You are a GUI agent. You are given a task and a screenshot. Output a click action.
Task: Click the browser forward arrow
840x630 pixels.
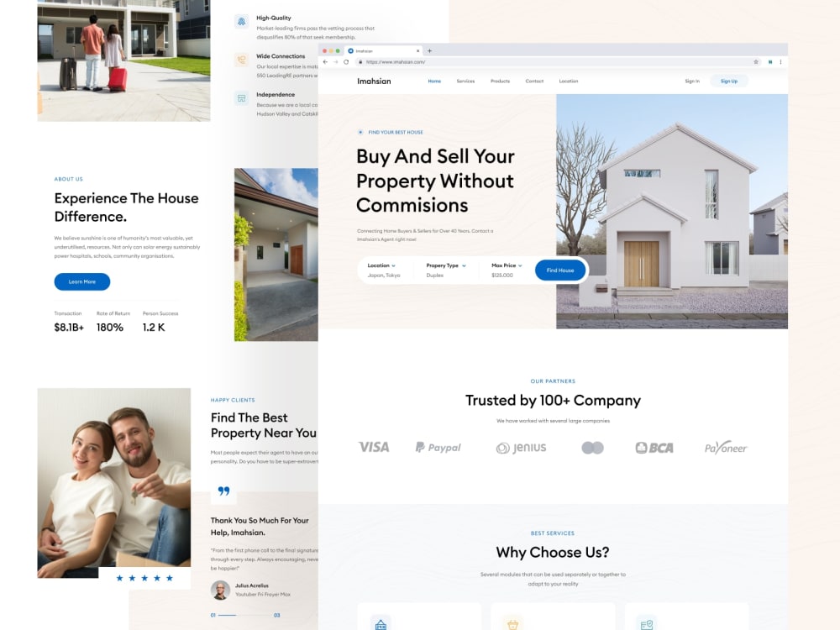point(336,62)
